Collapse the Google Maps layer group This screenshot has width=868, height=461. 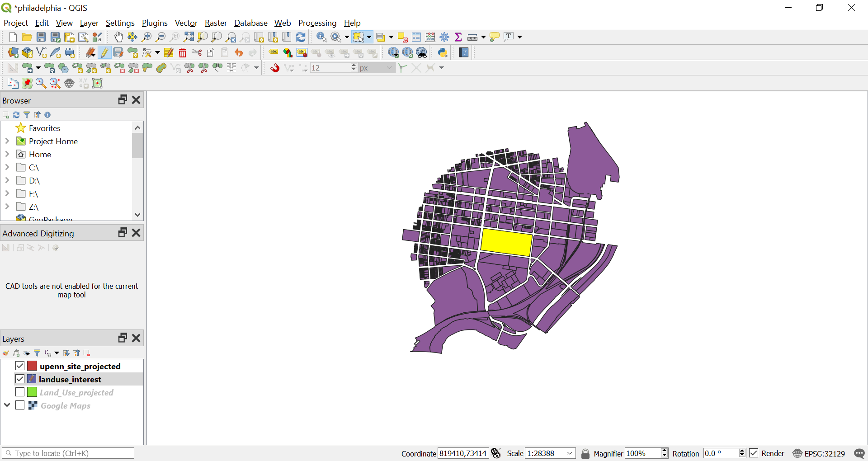click(7, 405)
